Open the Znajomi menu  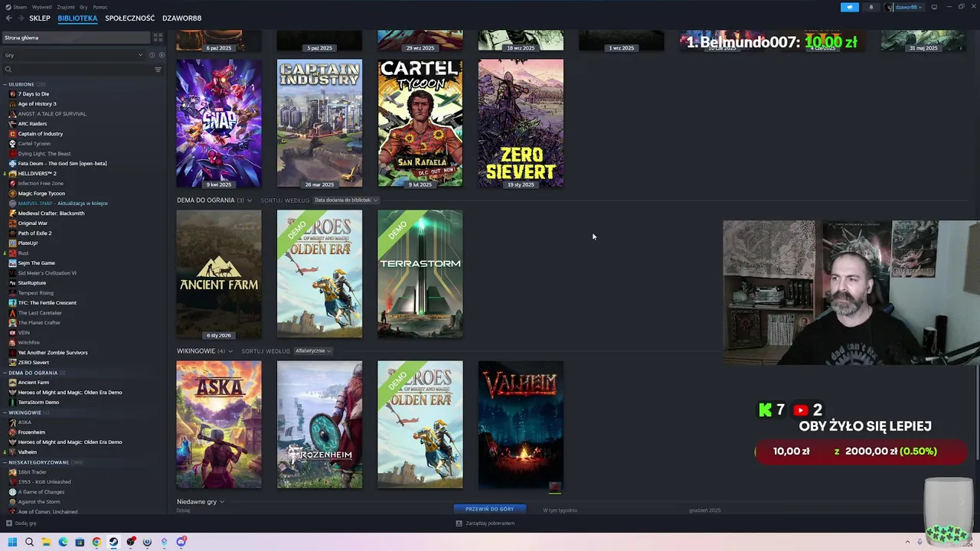(x=66, y=7)
